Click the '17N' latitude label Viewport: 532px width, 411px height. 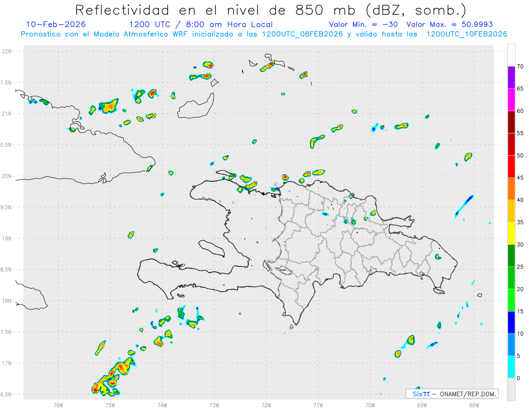(7, 363)
